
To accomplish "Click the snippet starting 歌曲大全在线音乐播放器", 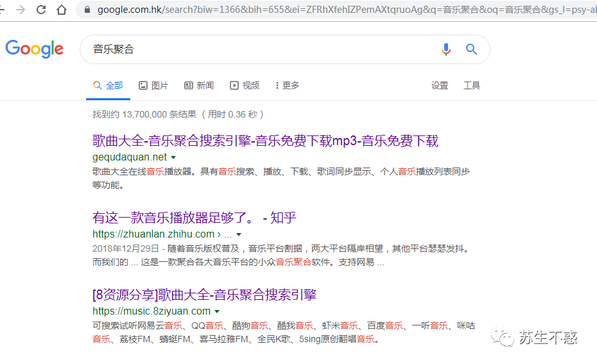I will 281,178.
